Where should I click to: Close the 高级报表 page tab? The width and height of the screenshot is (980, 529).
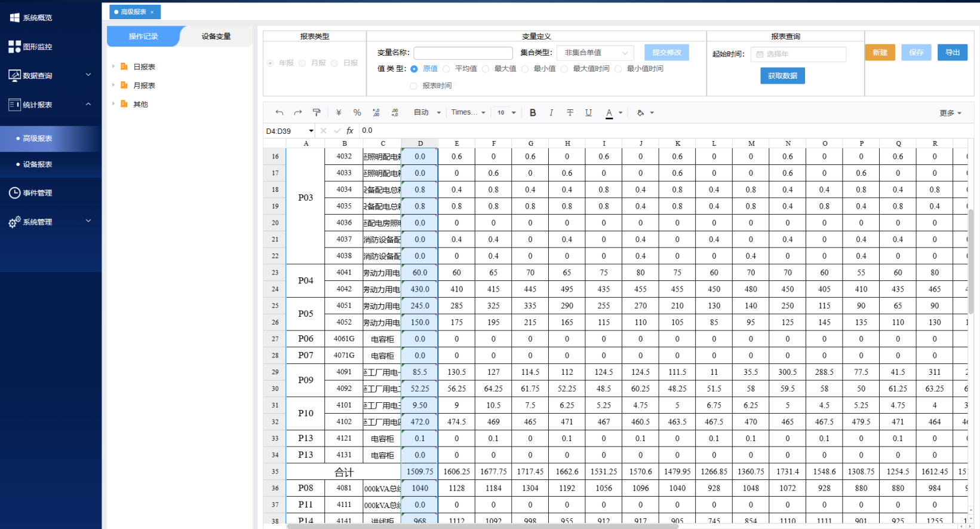pyautogui.click(x=152, y=12)
